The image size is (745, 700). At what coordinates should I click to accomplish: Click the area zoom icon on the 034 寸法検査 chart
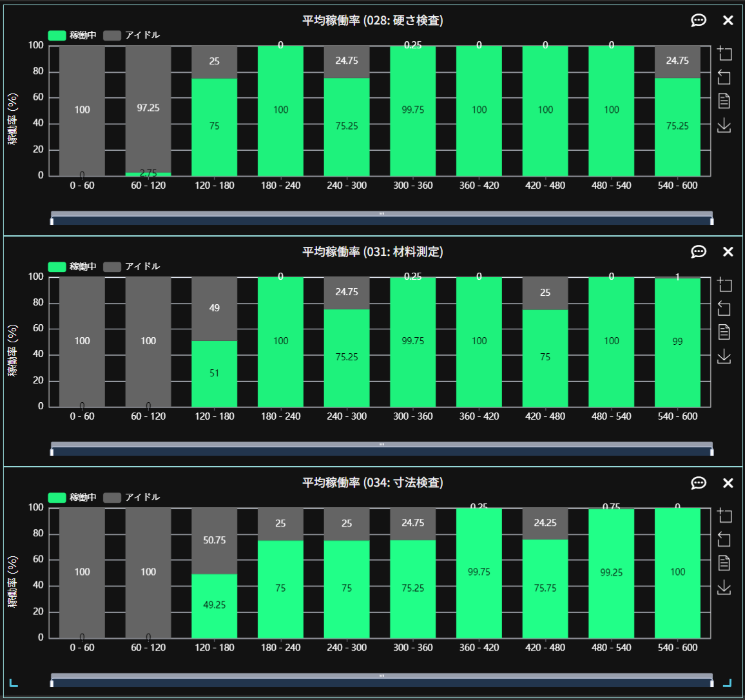[x=724, y=516]
